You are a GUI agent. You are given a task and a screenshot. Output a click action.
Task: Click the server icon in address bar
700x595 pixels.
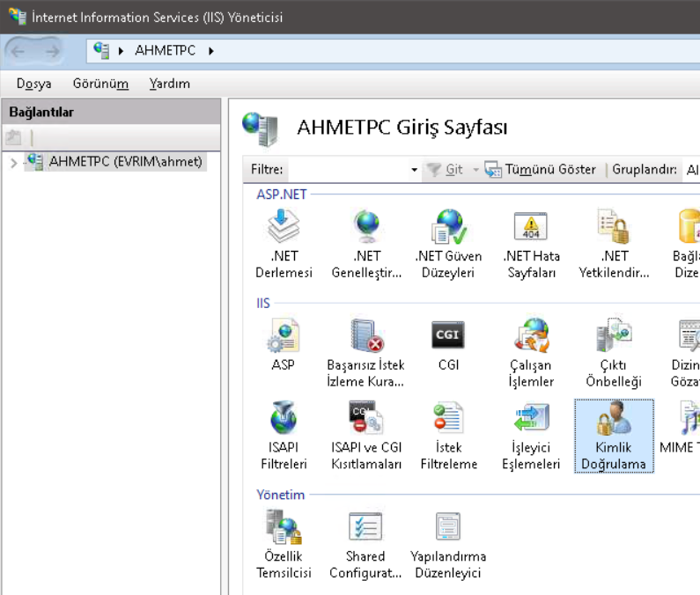click(101, 50)
